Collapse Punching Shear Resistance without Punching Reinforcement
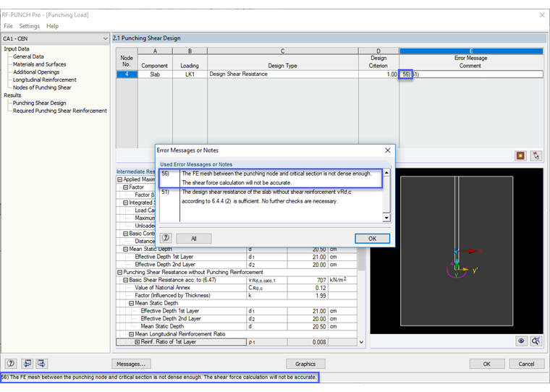Viewport: 550px width, 392px height. pos(119,272)
